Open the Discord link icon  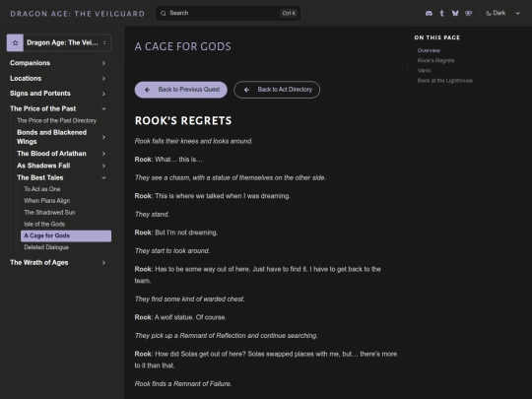click(x=429, y=13)
